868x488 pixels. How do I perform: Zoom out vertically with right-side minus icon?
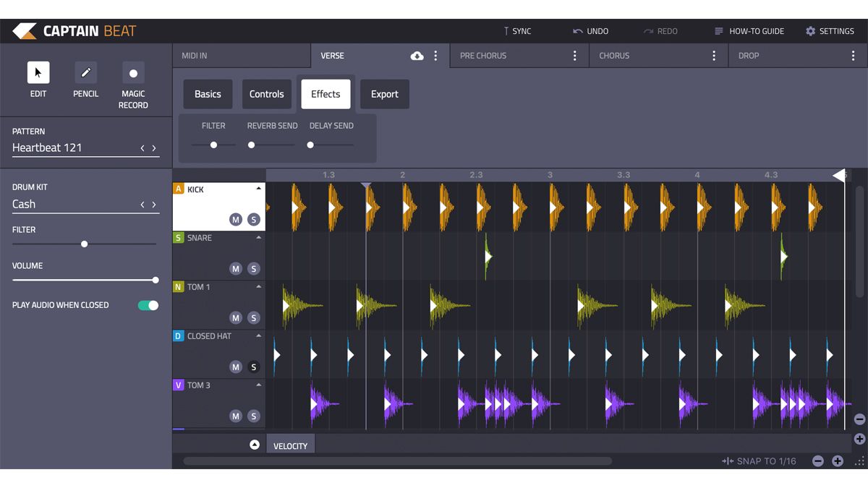(x=859, y=419)
